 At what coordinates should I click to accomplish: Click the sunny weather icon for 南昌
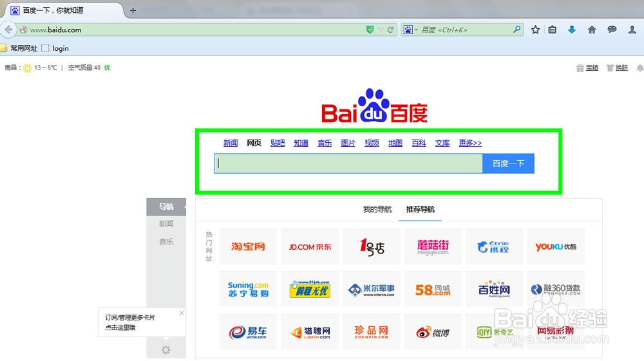[27, 68]
